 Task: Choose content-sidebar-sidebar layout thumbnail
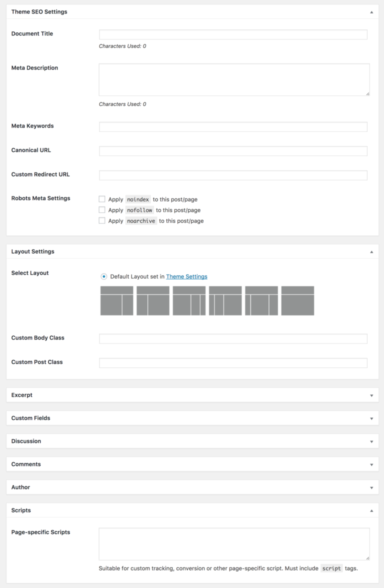(x=189, y=301)
